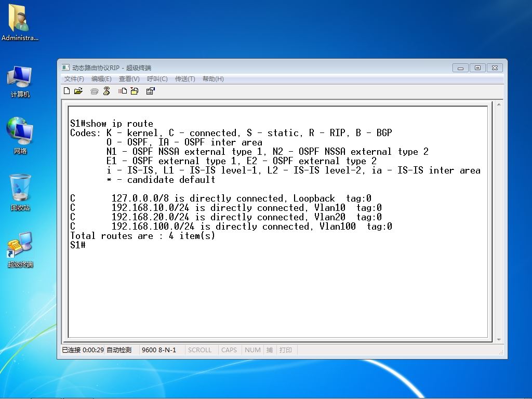Click the 'Total routes are : 4 item(s)' line

click(142, 236)
